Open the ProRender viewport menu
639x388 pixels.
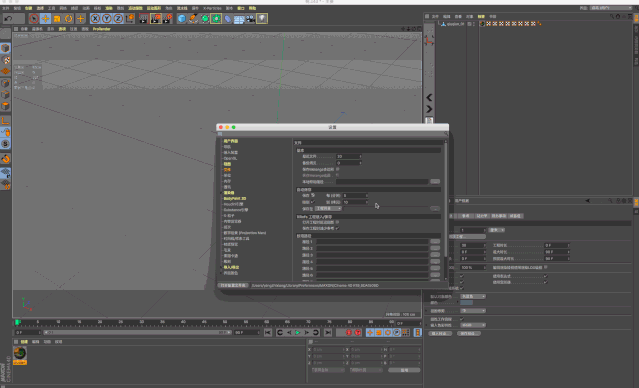(101, 29)
